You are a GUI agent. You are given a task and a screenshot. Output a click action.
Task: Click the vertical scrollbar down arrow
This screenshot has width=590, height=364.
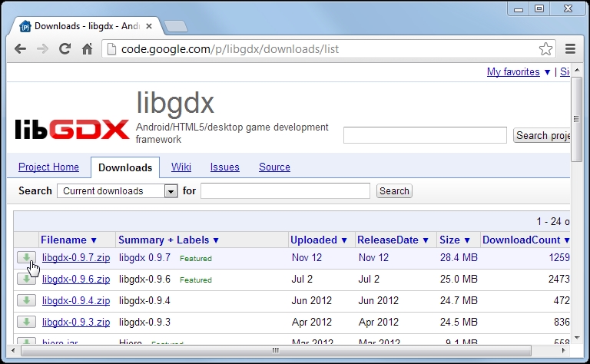click(576, 338)
